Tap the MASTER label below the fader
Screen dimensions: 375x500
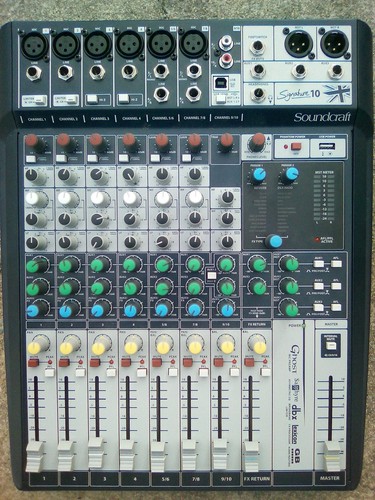click(330, 478)
